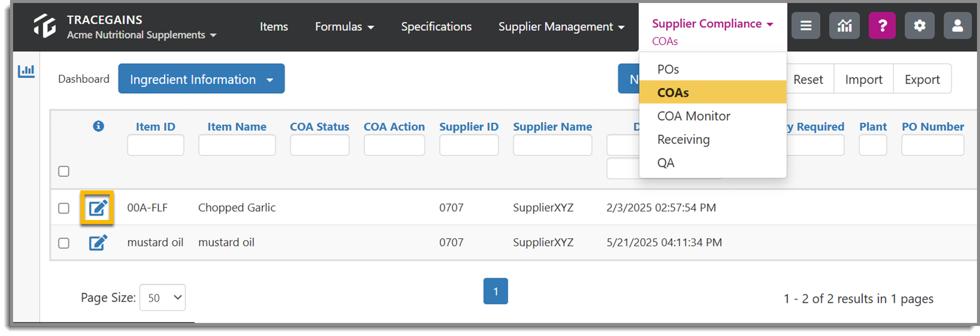Select supplier ID 0707 in mustard oil row
Image resolution: width=980 pixels, height=336 pixels.
451,243
